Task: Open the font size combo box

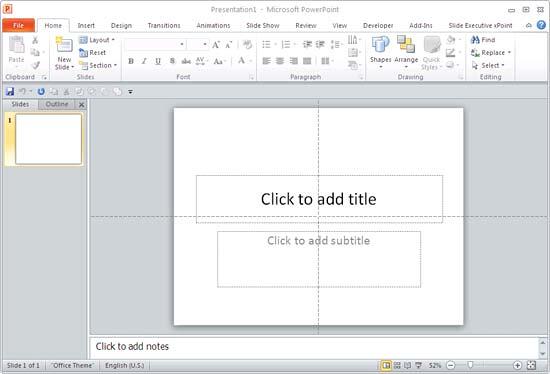Action: tap(197, 45)
